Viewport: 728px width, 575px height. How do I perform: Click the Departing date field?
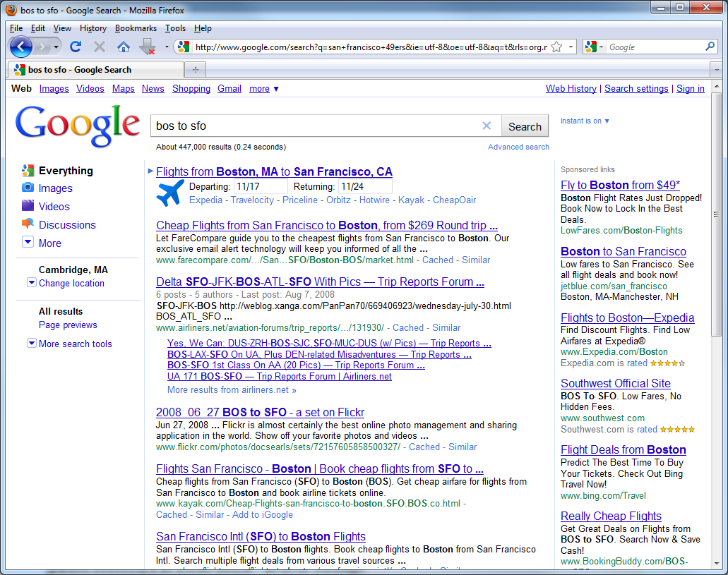click(x=261, y=186)
